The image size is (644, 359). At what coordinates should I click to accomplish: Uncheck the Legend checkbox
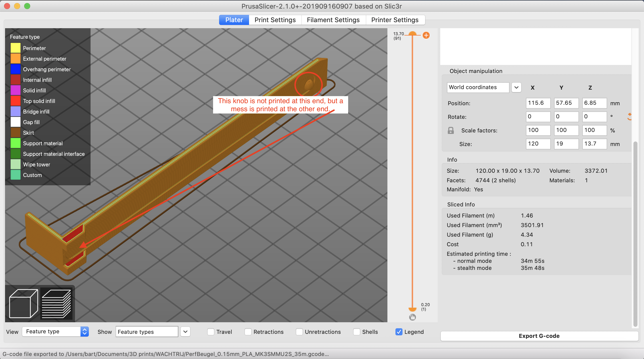399,332
